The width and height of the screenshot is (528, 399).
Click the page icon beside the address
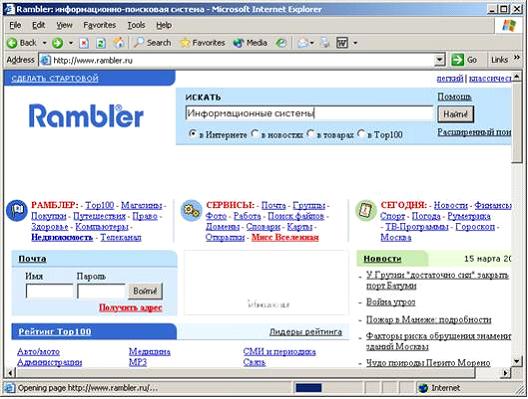(x=45, y=61)
